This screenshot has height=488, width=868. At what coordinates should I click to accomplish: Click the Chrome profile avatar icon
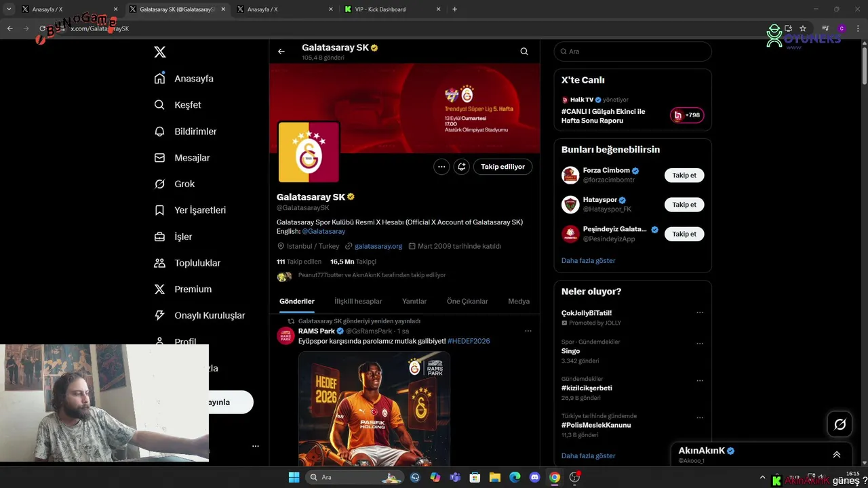click(842, 28)
